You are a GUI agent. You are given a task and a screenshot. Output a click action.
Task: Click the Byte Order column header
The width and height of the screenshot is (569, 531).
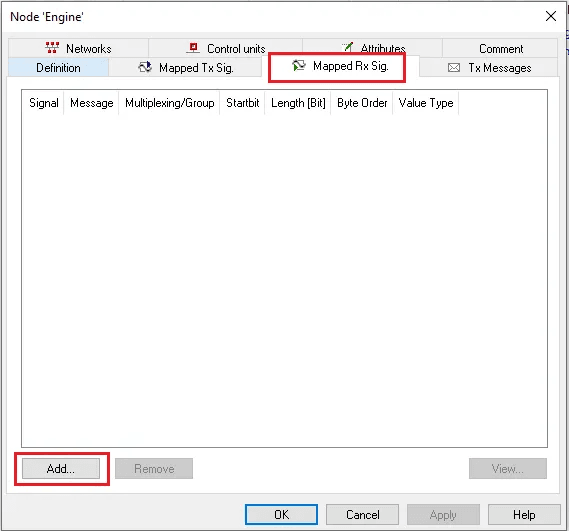[x=362, y=103]
